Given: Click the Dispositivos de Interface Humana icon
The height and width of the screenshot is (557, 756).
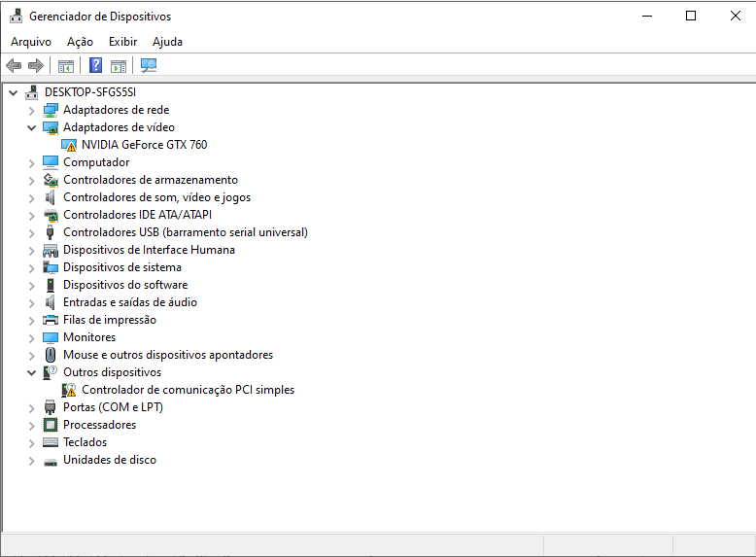Looking at the screenshot, I should [x=51, y=250].
